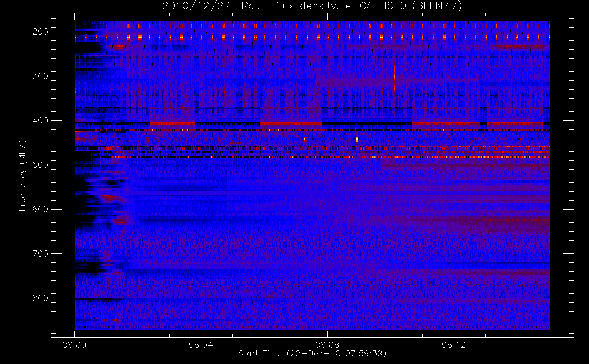Click the 08:08 time tick label

[327, 345]
